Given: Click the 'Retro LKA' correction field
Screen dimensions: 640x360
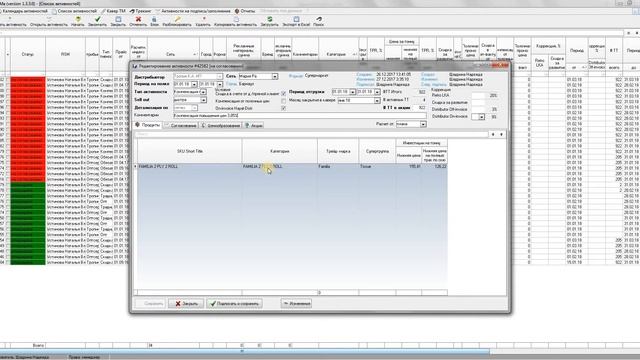Looking at the screenshot, I should coord(478,96).
